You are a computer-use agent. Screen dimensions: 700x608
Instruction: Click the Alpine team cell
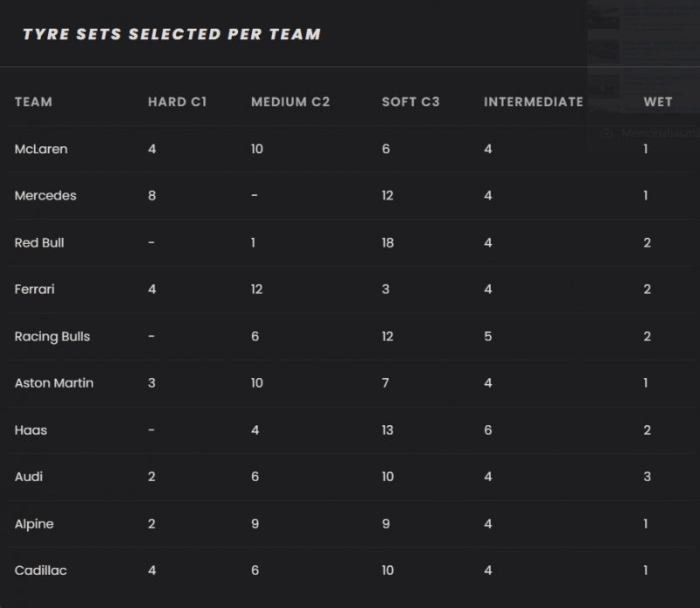pos(34,524)
